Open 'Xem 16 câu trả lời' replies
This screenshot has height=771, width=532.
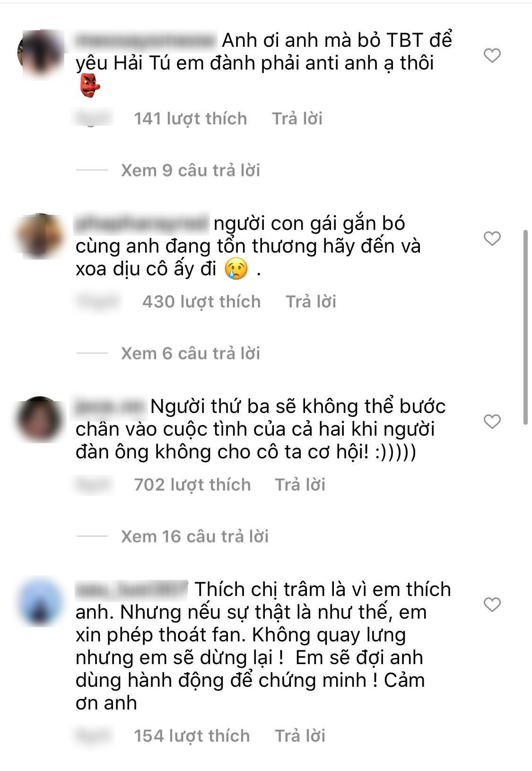(x=195, y=536)
